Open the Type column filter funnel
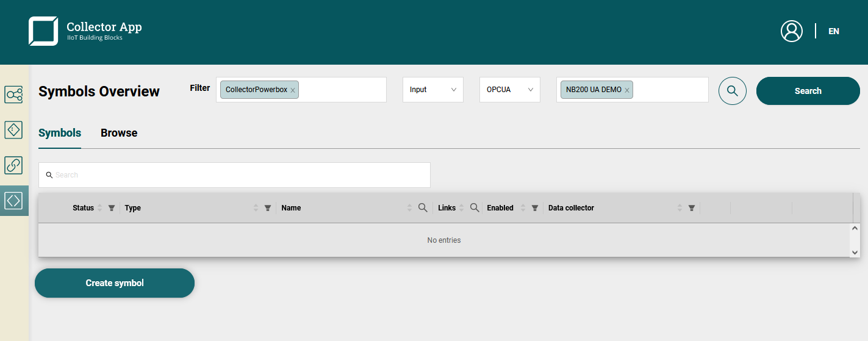The image size is (868, 341). [x=267, y=208]
